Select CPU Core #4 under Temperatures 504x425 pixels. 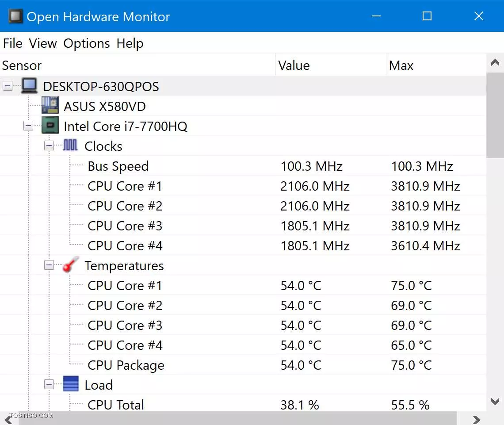tap(243, 345)
